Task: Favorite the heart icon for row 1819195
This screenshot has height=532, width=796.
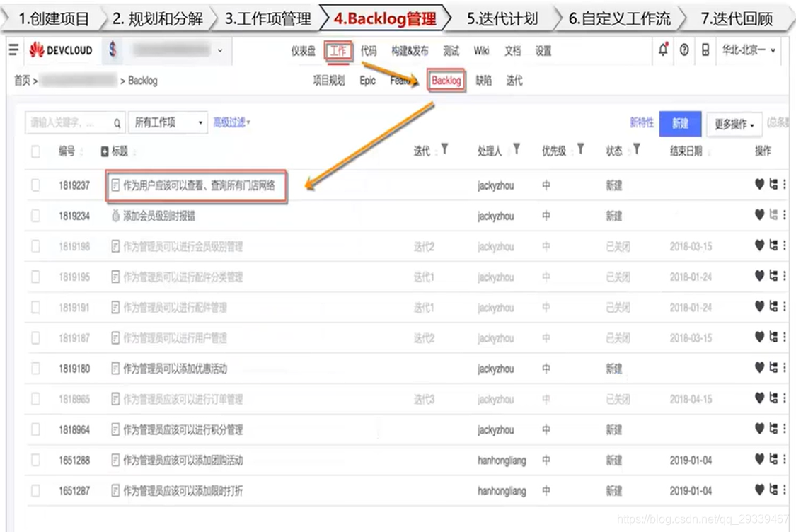Action: 759,276
